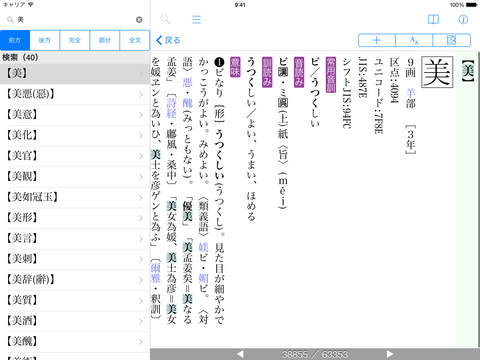480x360 pixels.
Task: Go to previous entry with left arrow
Action: (x=240, y=354)
